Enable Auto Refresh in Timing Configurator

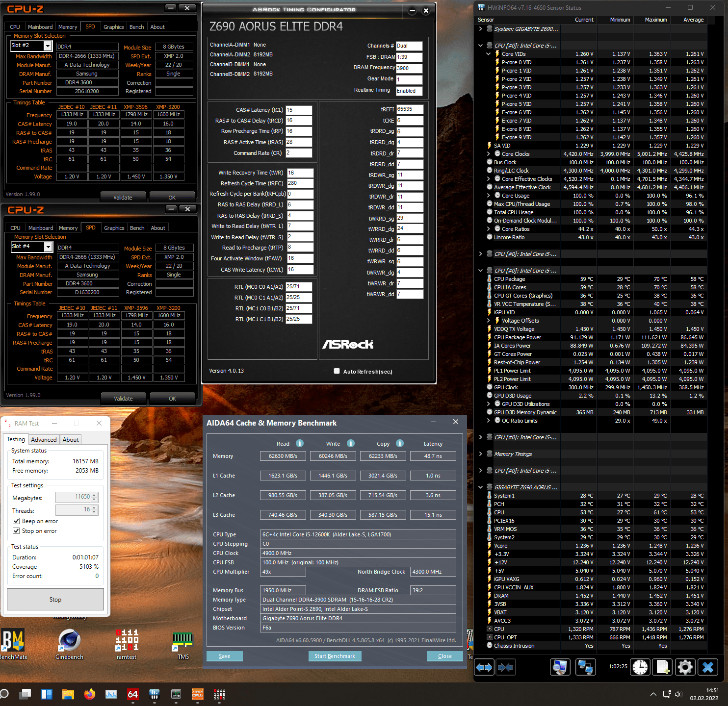click(337, 371)
